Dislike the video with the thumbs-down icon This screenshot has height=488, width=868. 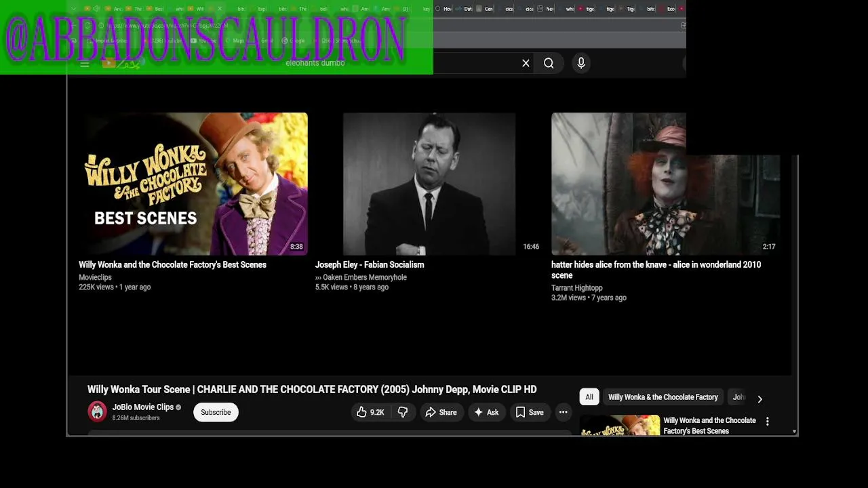(403, 412)
